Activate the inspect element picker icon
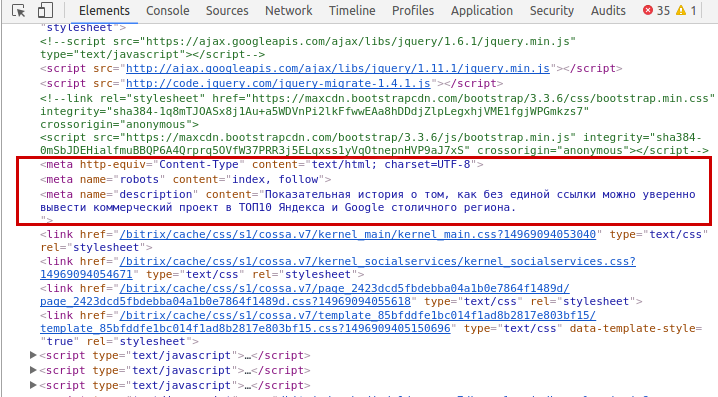718x397 pixels. (19, 10)
